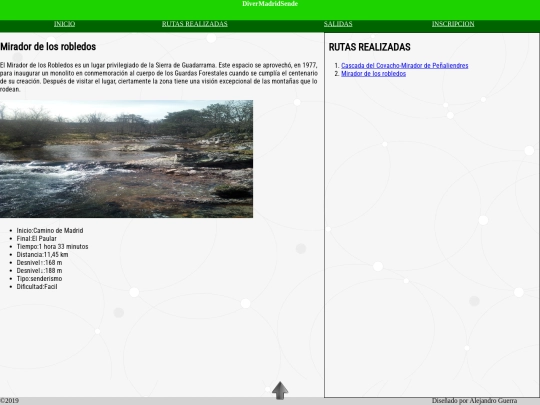Select the Distancia:11,45 km item
The width and height of the screenshot is (540, 405).
tap(42, 255)
